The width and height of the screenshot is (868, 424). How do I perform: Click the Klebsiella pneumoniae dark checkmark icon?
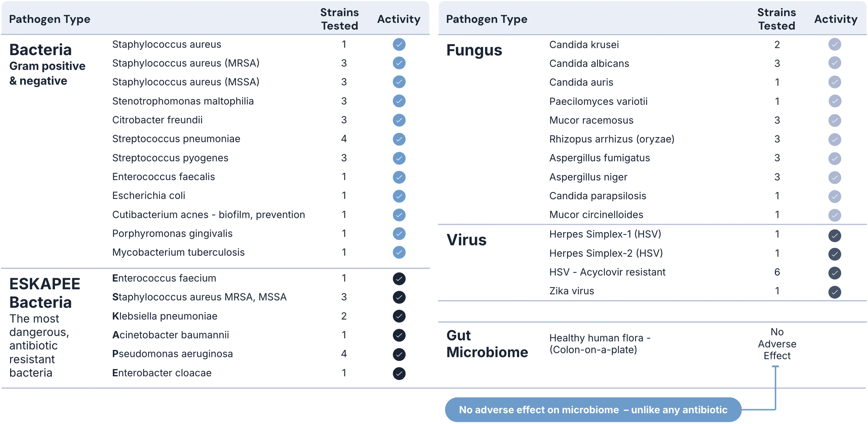click(x=399, y=316)
